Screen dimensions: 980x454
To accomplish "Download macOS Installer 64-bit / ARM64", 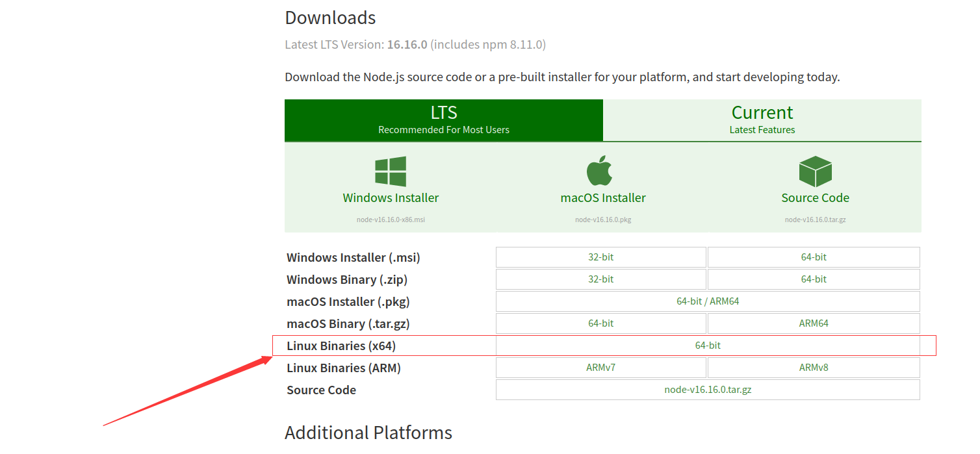I will 708,301.
